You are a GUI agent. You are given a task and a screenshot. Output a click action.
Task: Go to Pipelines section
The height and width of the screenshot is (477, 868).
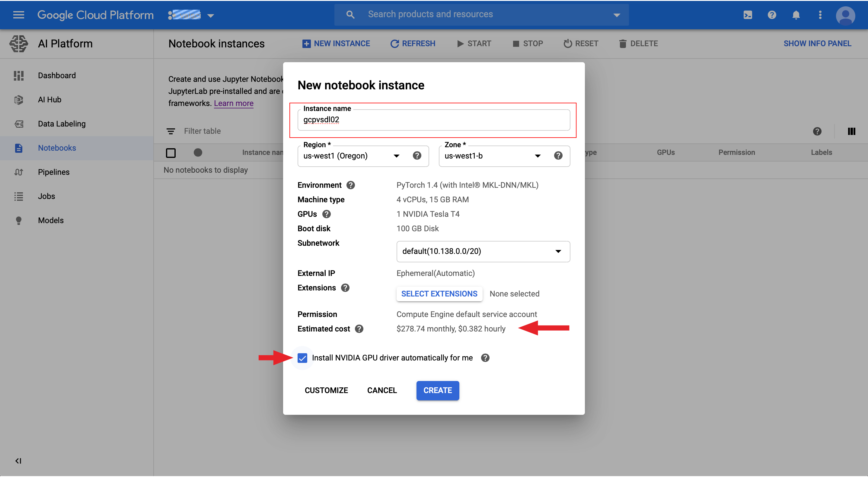pos(54,172)
